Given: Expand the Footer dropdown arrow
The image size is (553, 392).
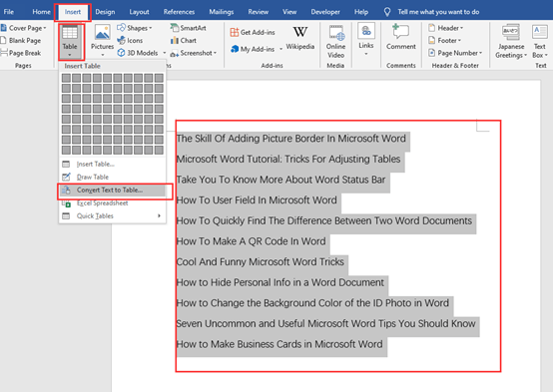Looking at the screenshot, I should click(x=459, y=41).
